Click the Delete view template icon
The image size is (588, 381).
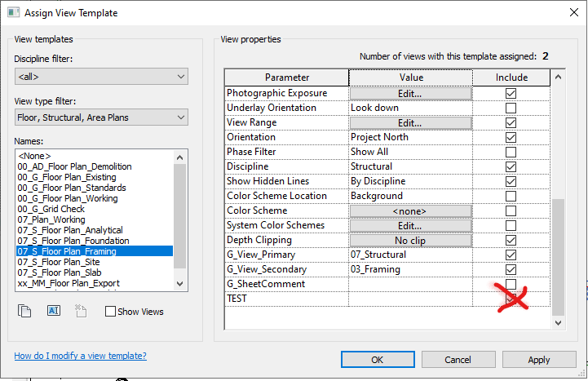point(81,311)
